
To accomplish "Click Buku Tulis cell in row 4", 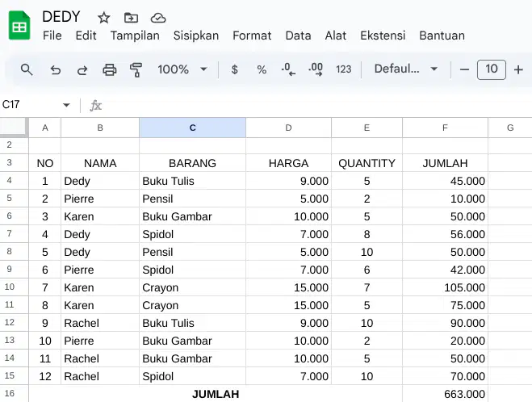I will pyautogui.click(x=192, y=181).
